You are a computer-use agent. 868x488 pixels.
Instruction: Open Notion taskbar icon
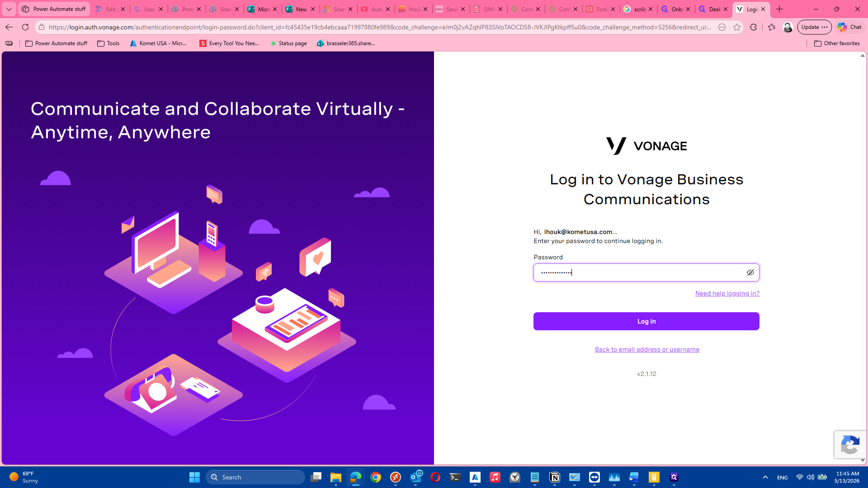pyautogui.click(x=555, y=477)
